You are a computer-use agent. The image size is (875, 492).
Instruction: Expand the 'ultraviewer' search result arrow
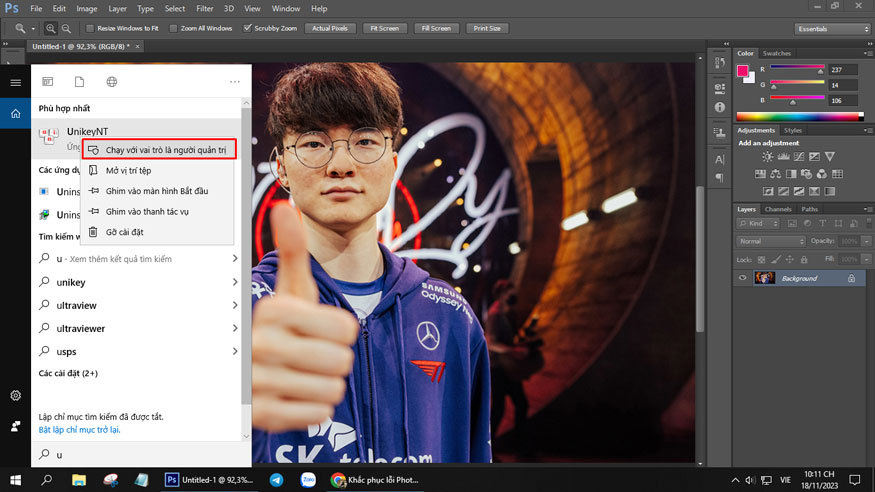coord(235,328)
